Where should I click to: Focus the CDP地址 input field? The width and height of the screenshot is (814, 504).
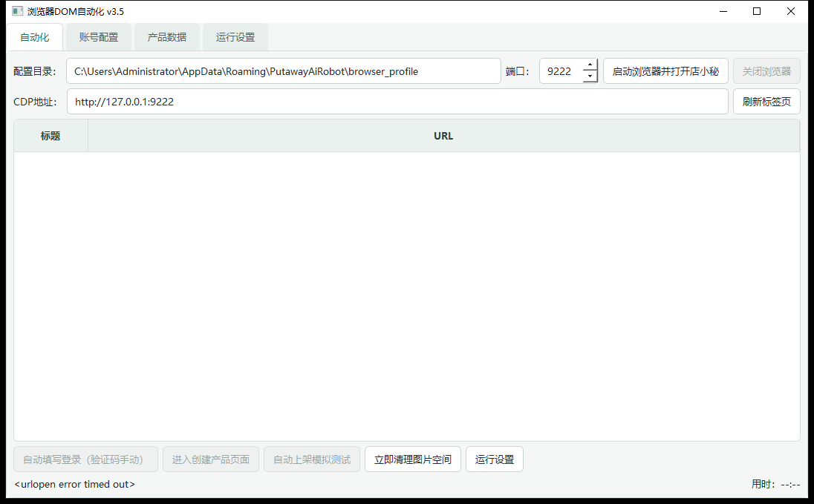397,101
